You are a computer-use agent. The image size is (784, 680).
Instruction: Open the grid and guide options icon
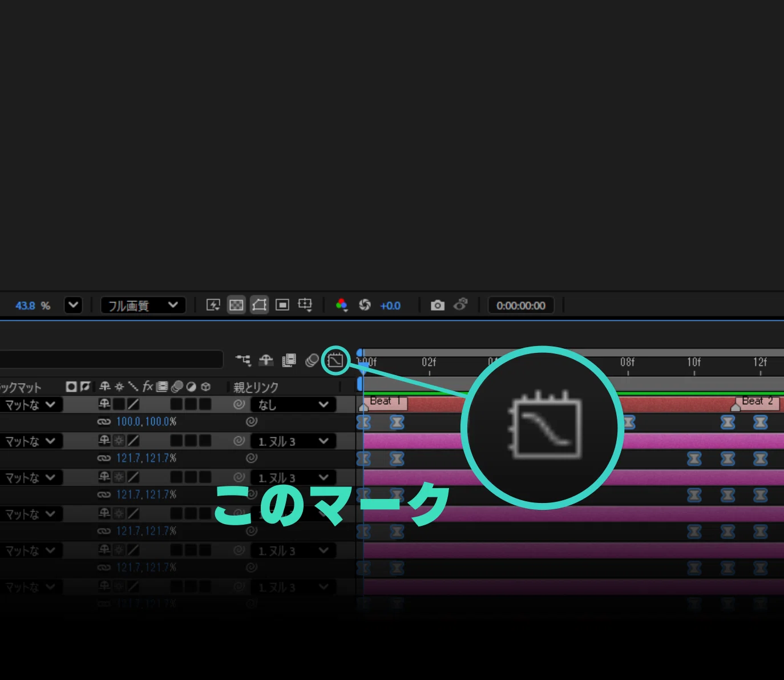point(305,305)
